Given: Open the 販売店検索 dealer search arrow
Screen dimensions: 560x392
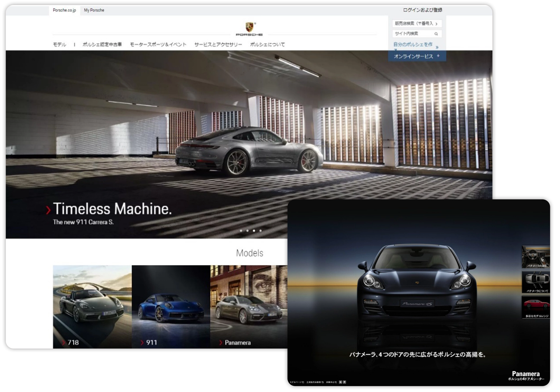Looking at the screenshot, I should point(436,24).
